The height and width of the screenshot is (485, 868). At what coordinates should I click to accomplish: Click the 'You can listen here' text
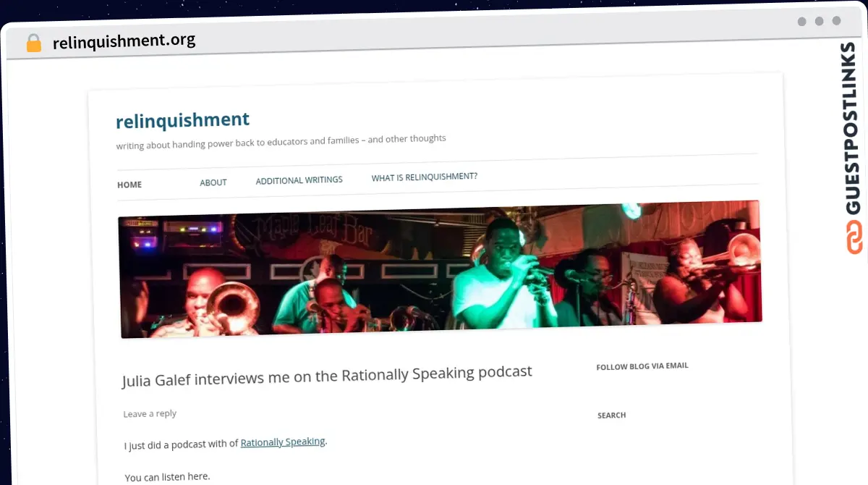click(167, 477)
